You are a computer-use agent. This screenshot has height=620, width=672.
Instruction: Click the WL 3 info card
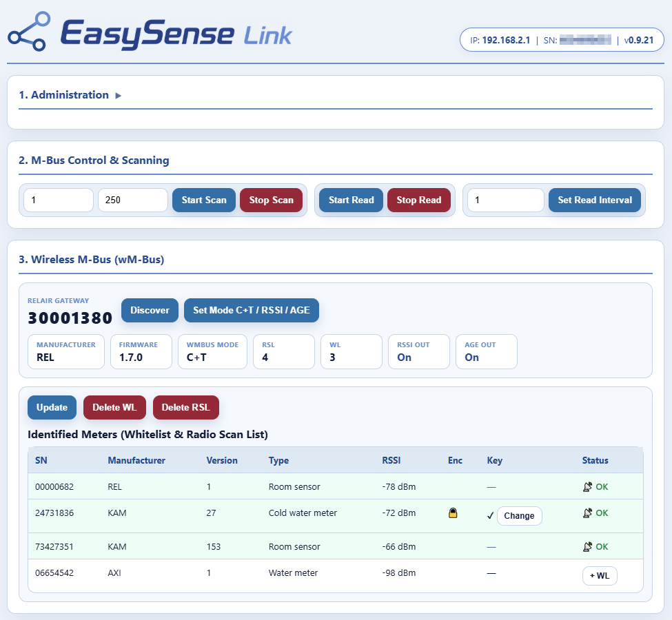coord(352,352)
